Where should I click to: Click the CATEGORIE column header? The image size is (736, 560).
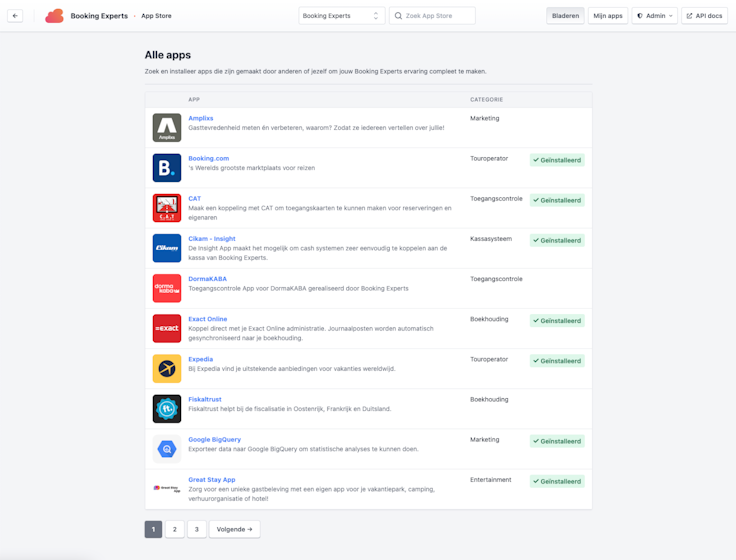point(486,100)
